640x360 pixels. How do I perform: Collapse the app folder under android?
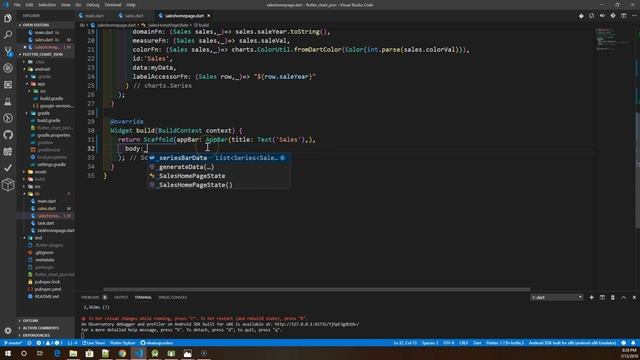tap(41, 84)
